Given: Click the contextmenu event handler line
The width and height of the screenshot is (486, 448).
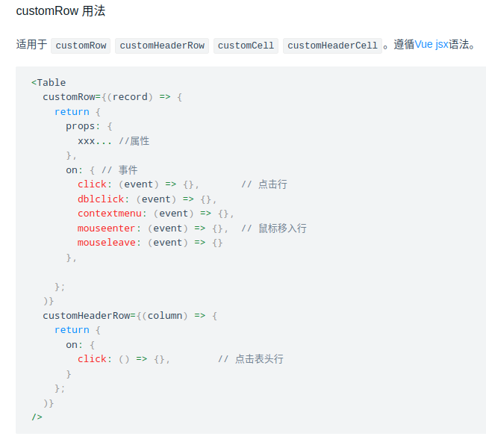Looking at the screenshot, I should 155,214.
